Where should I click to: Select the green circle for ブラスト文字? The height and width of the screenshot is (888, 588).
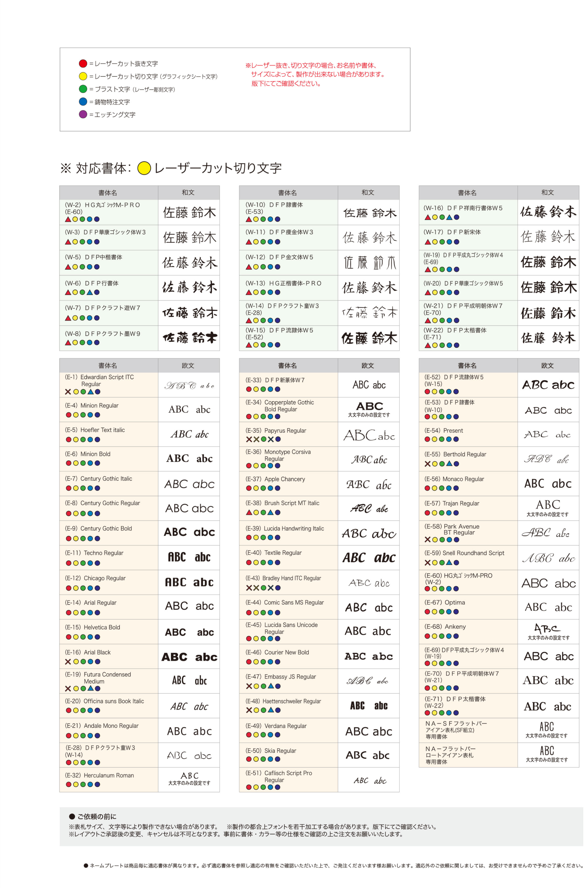coord(83,89)
